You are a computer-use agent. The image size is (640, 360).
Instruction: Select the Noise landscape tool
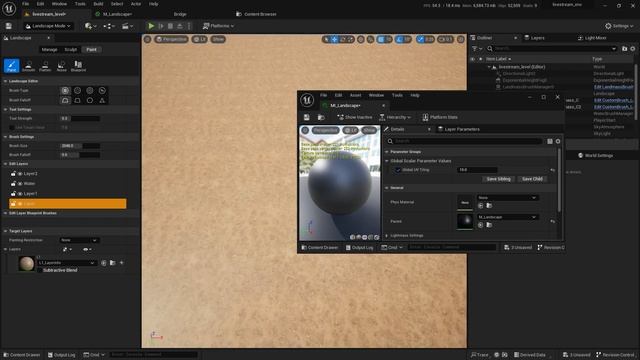(61, 66)
